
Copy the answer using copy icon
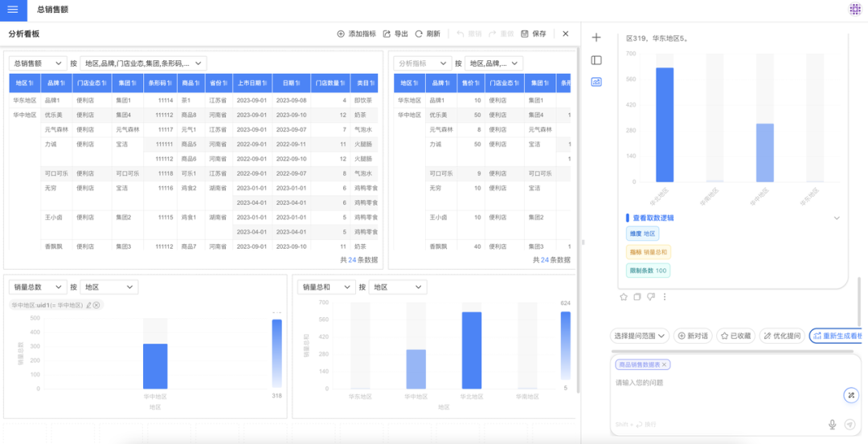pos(637,297)
